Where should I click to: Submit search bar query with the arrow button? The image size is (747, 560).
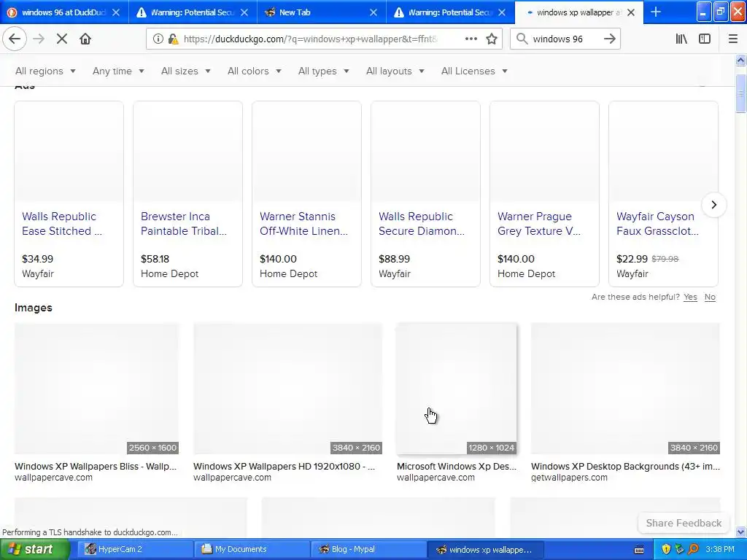click(609, 39)
